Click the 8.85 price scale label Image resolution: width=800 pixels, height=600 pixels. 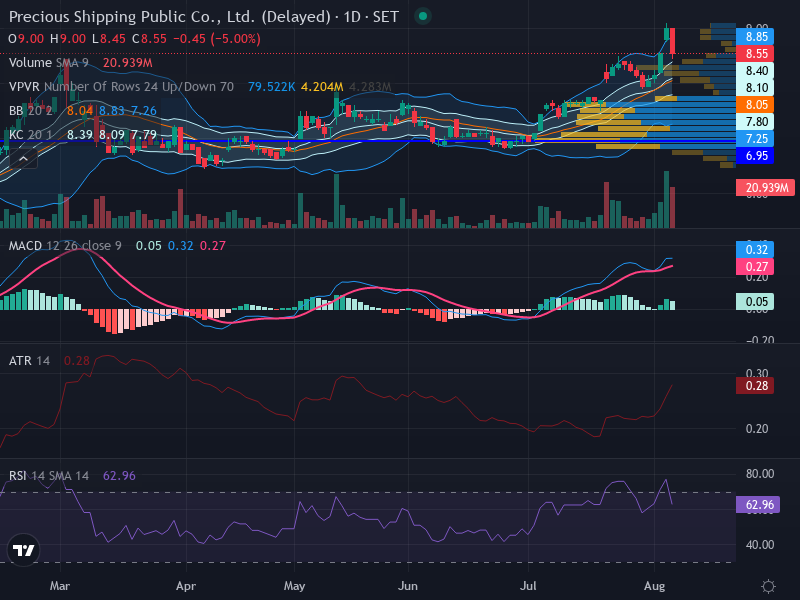click(x=756, y=37)
